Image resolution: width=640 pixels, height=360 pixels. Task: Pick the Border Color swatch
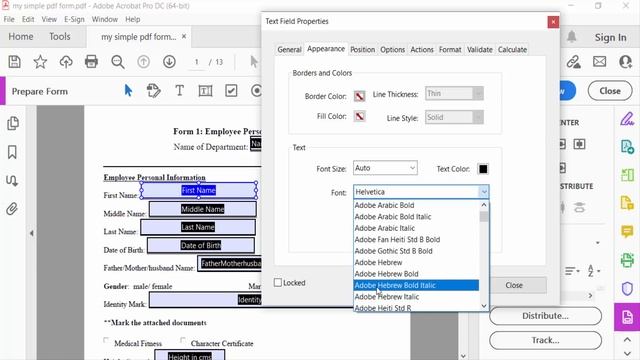pyautogui.click(x=359, y=96)
